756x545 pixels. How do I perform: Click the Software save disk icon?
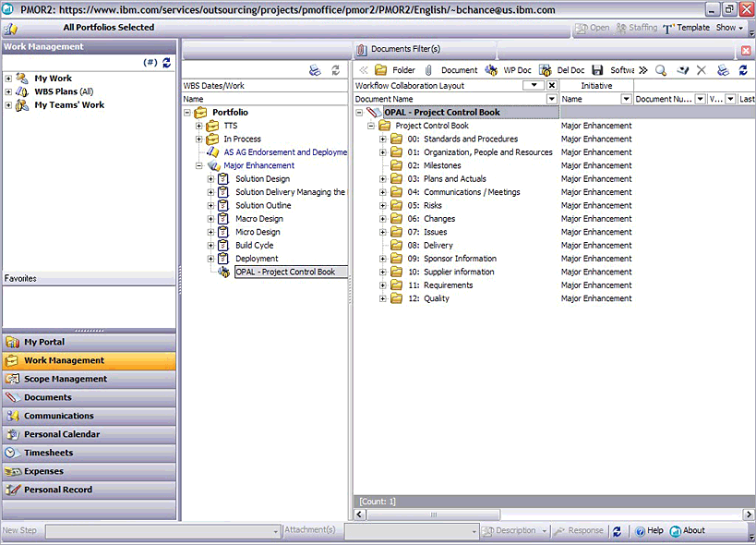(597, 70)
